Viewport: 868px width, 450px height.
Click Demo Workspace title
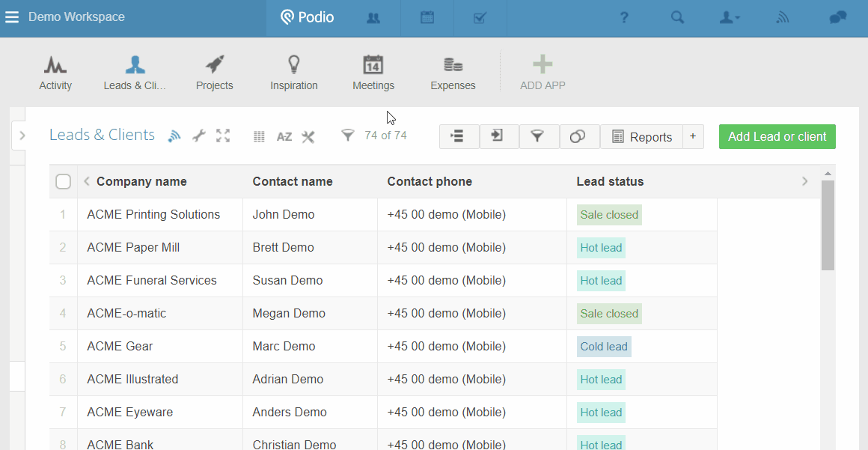pyautogui.click(x=76, y=17)
